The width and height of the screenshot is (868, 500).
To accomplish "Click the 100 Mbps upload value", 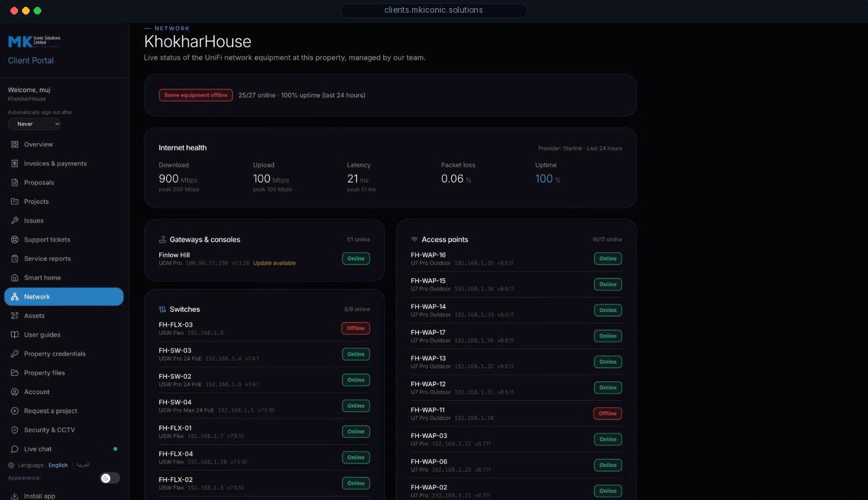I will pyautogui.click(x=271, y=179).
